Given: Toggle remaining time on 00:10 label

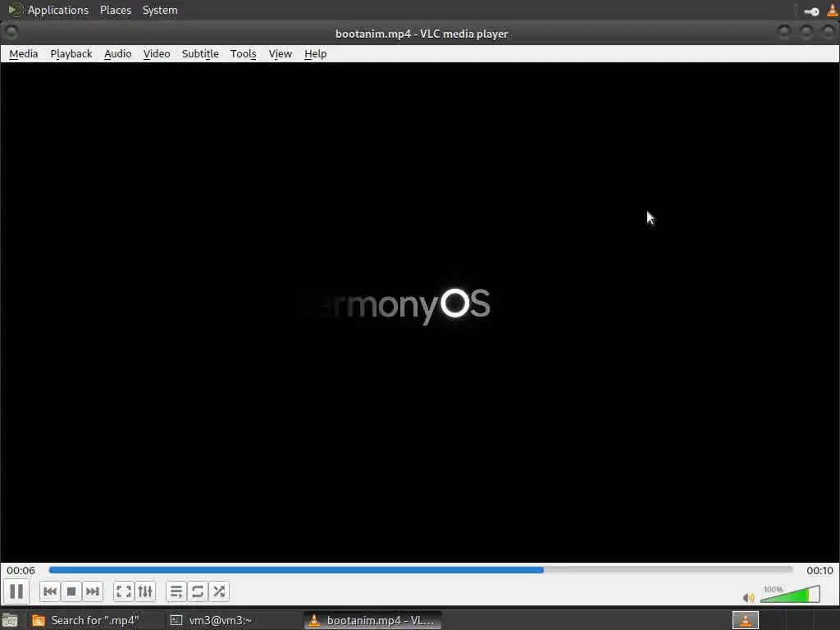Looking at the screenshot, I should pyautogui.click(x=819, y=571).
